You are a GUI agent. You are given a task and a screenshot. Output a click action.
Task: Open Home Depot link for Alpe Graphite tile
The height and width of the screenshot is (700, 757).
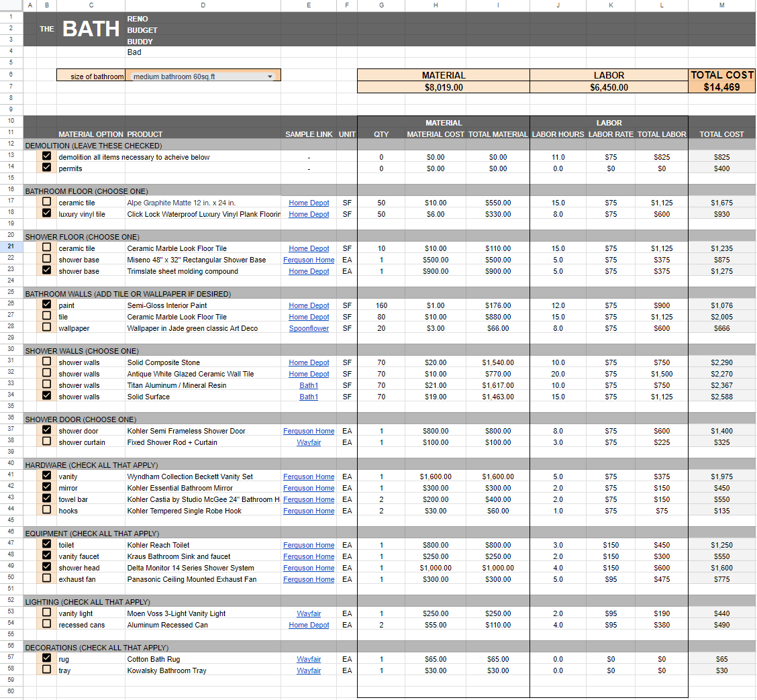tap(309, 203)
